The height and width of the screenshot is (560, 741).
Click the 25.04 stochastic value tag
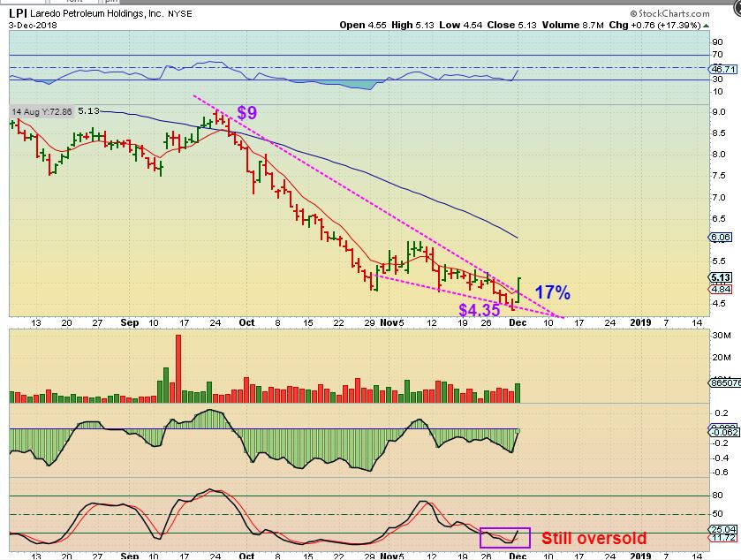pyautogui.click(x=723, y=530)
